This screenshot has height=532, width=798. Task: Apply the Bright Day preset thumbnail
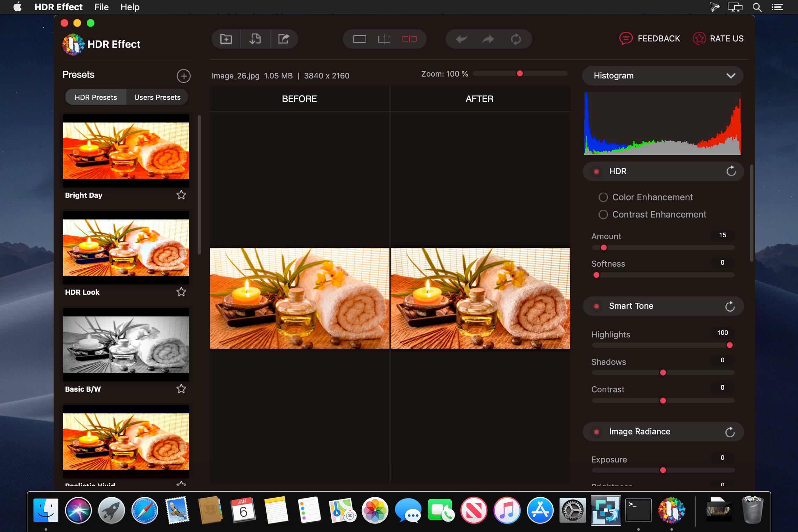coord(126,151)
